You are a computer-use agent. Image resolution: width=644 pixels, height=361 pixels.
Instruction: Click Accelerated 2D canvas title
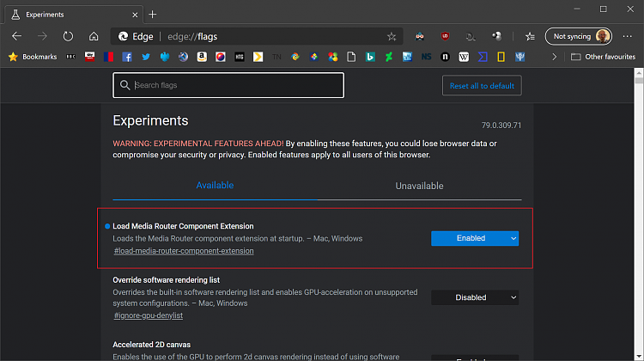pos(151,345)
